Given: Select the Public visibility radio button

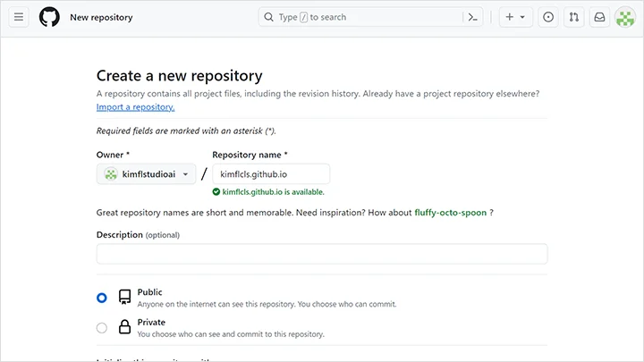Looking at the screenshot, I should tap(102, 298).
